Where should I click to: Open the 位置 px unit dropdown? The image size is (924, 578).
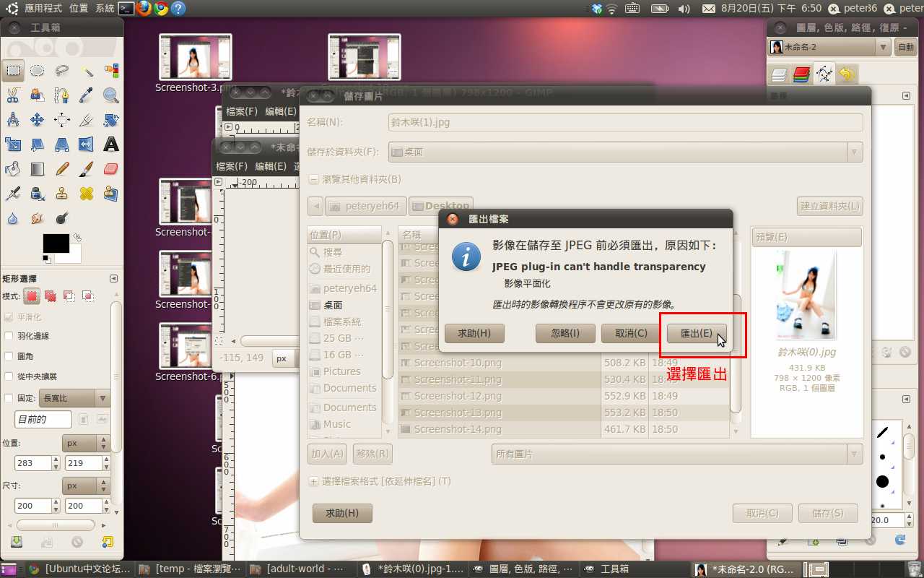[86, 443]
